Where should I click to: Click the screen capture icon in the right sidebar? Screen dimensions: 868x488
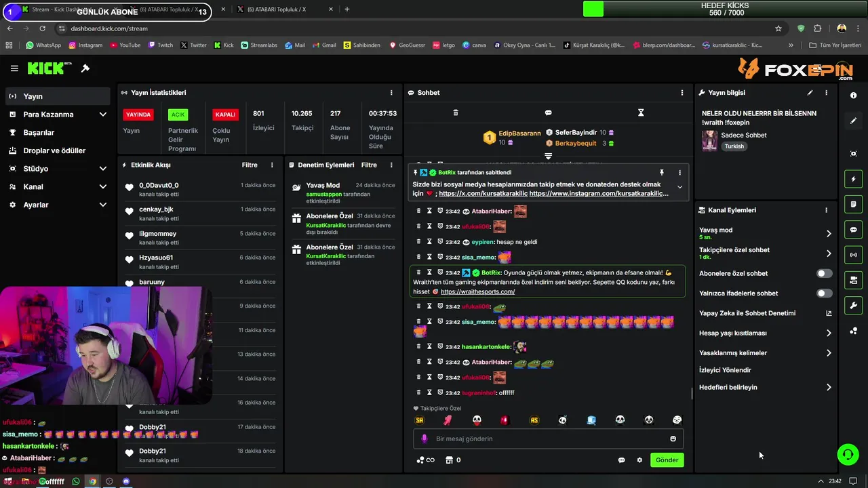pos(853,154)
